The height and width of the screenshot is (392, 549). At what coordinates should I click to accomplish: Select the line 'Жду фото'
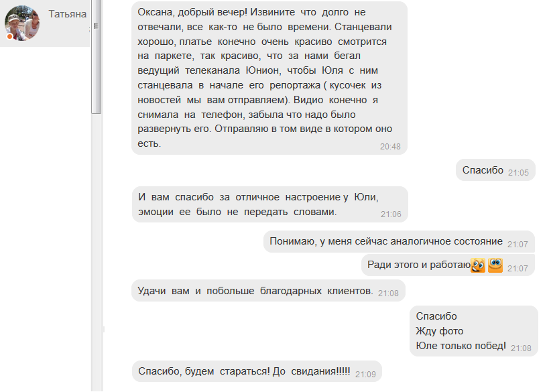[x=440, y=331]
